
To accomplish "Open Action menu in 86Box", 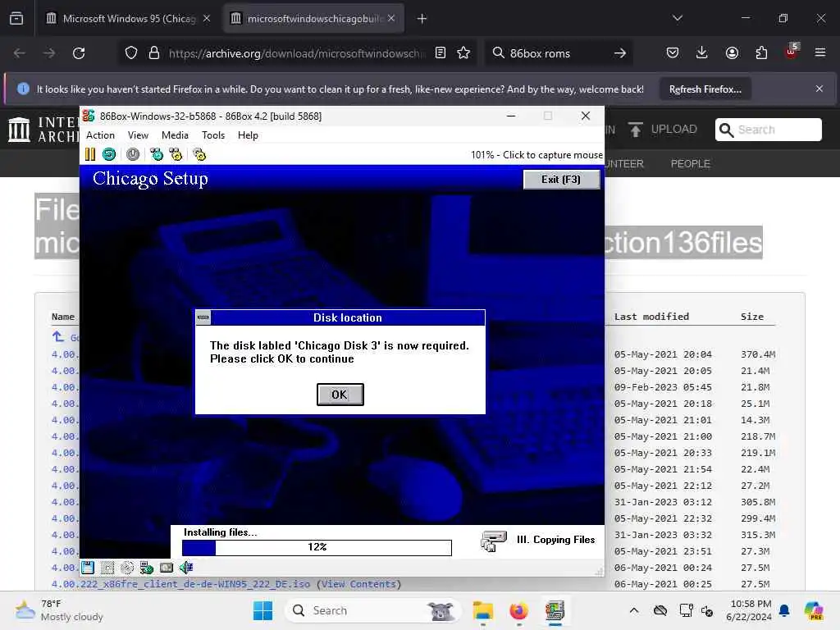I will click(100, 135).
